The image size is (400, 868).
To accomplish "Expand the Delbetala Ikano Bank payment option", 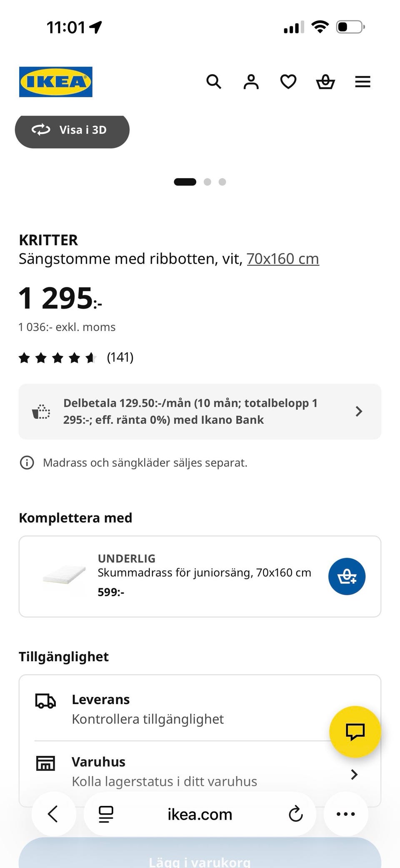I will coord(200,411).
